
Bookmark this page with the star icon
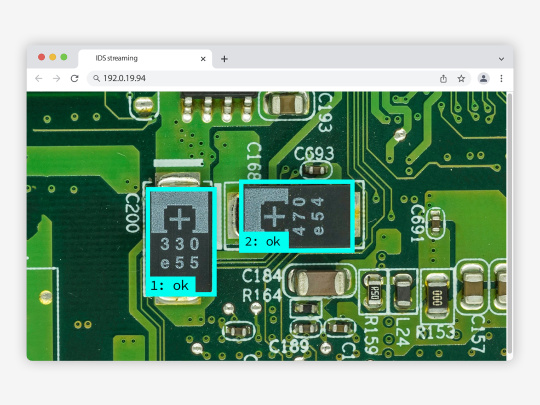[461, 79]
